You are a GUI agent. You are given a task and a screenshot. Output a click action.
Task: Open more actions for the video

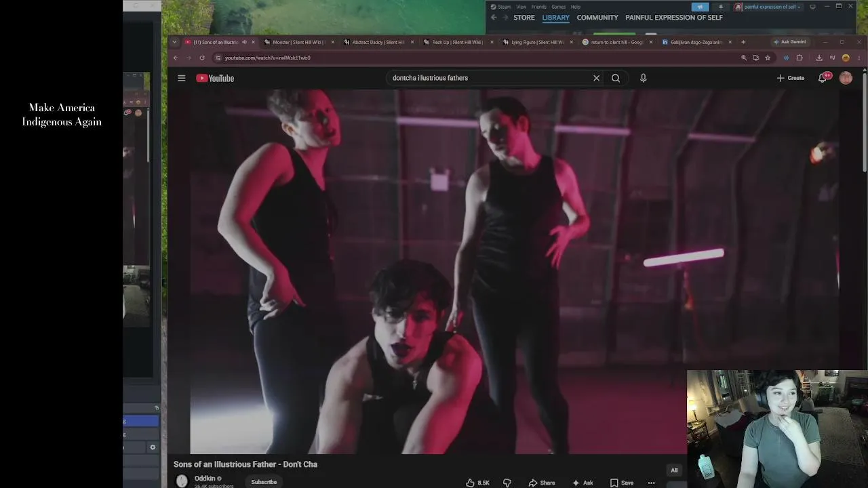coord(652,483)
